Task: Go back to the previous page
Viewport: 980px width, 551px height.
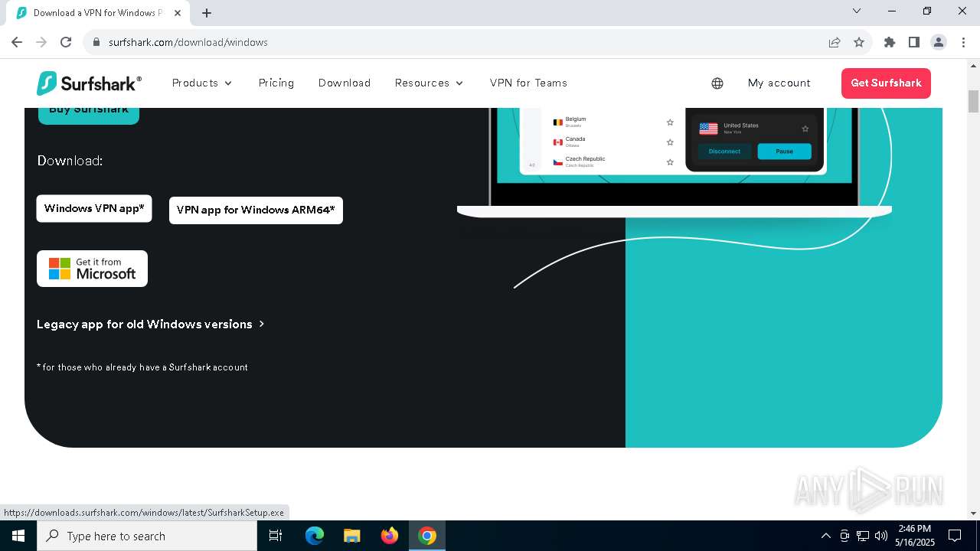Action: pos(17,42)
